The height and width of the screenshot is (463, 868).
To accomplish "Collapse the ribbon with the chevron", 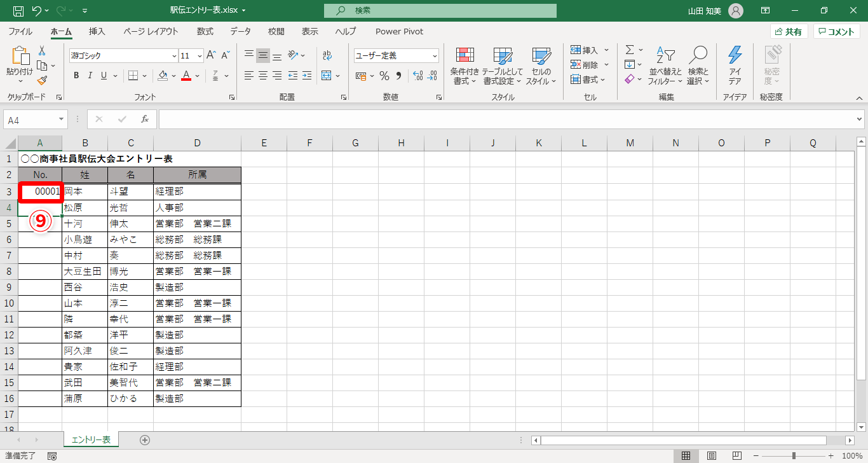I will [x=859, y=97].
